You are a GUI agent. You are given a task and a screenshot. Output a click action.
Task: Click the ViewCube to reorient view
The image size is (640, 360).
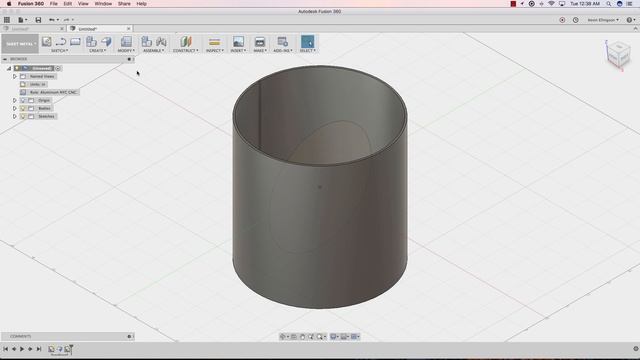click(618, 56)
